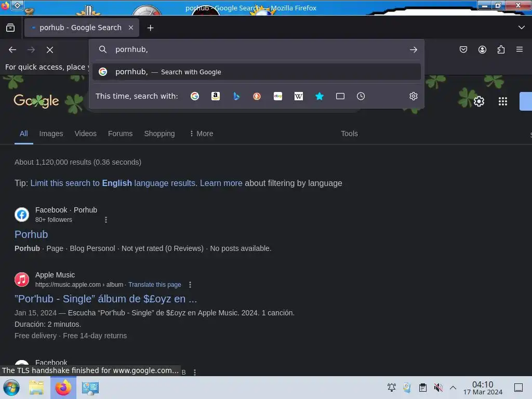The width and height of the screenshot is (532, 399).
Task: Open three-dot menu for Facebook Porhub result
Action: point(106,220)
